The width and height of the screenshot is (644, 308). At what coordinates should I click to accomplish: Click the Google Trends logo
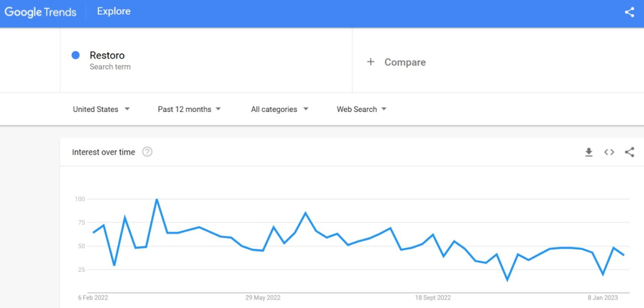(x=40, y=12)
